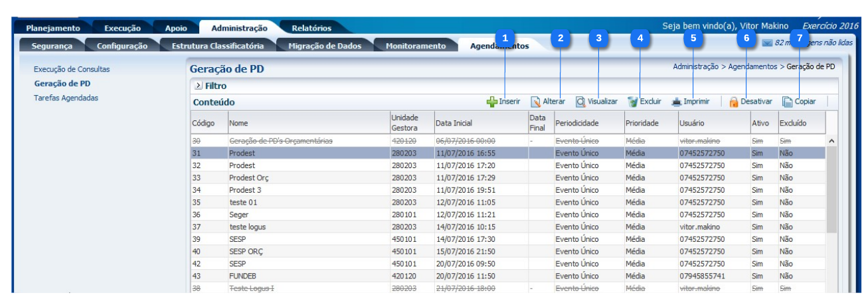Click the Alterar edit icon
This screenshot has height=303, width=868.
pyautogui.click(x=535, y=102)
